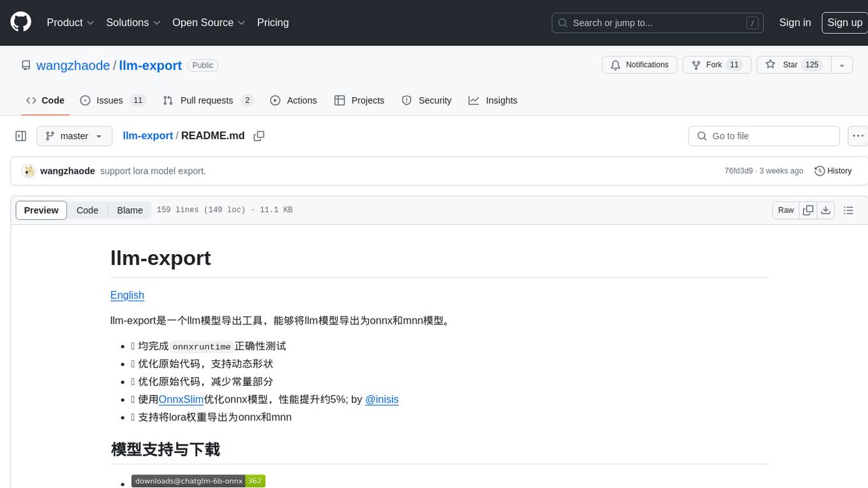Switch to the Pull requests tab
Viewport: 868px width, 488px height.
[208, 100]
